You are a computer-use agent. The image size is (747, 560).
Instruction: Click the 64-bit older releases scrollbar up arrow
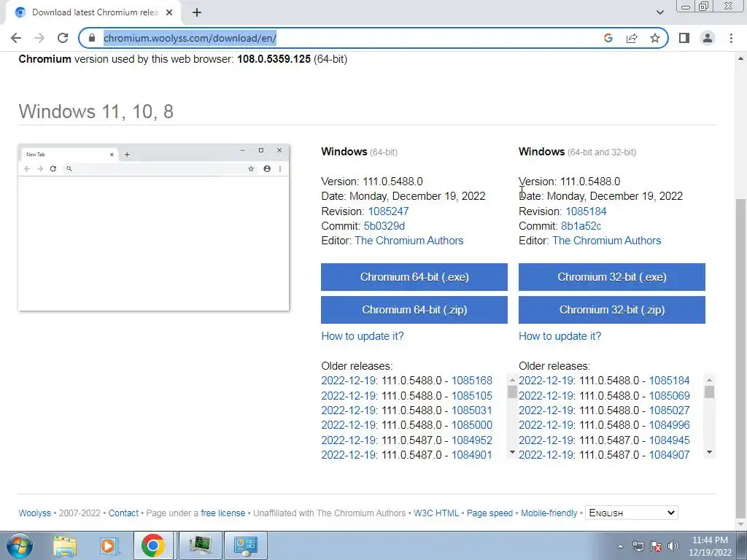[x=512, y=380]
